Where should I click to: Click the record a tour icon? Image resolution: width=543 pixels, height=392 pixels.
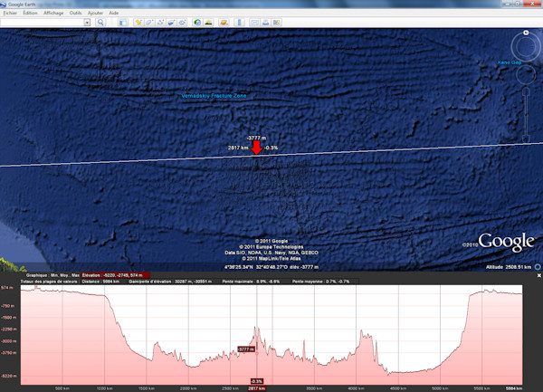[182, 23]
